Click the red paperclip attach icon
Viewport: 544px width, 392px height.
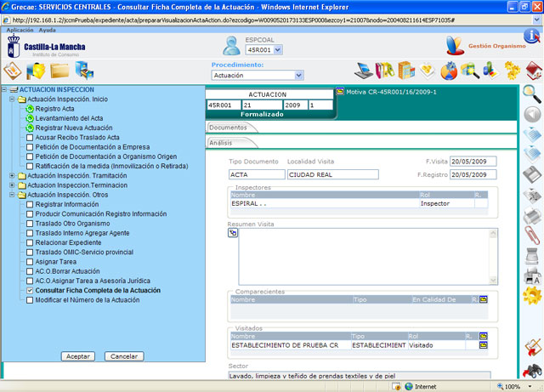click(x=532, y=236)
